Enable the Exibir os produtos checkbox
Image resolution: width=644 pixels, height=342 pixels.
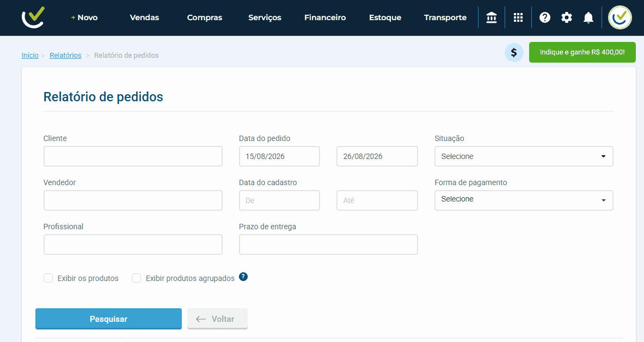click(48, 278)
